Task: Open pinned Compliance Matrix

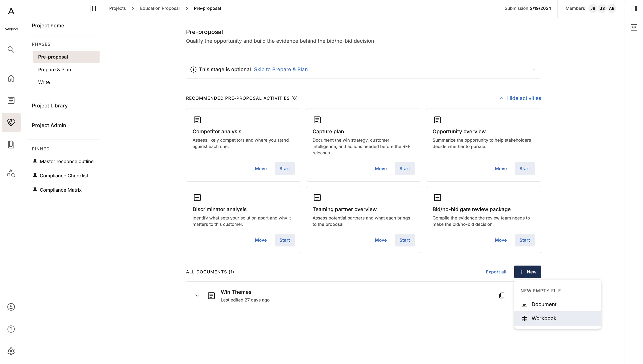Action: point(57,190)
